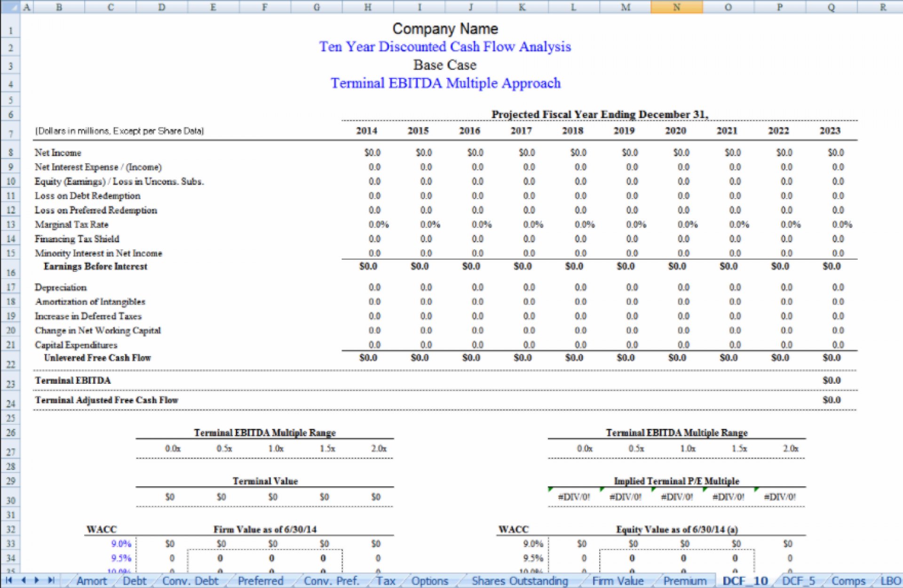The height and width of the screenshot is (588, 903).
Task: Click the first #DIV/0! error cell
Action: tap(574, 497)
